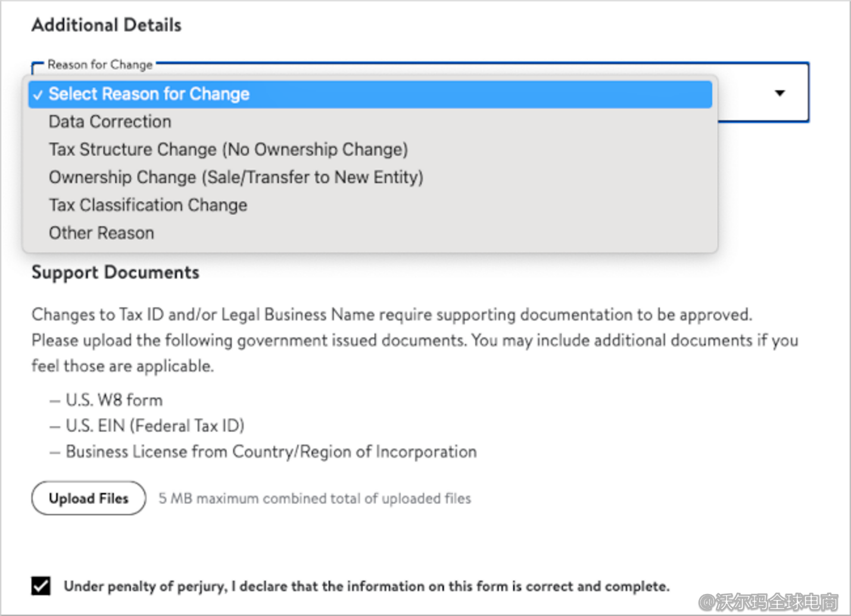Select Tax Structure Change (No Ownership Change)
Screen dimensions: 851x616
228,149
